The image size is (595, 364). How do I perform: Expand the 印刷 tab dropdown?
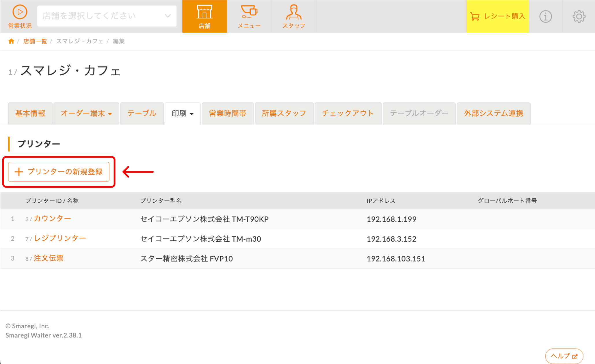[x=183, y=113]
